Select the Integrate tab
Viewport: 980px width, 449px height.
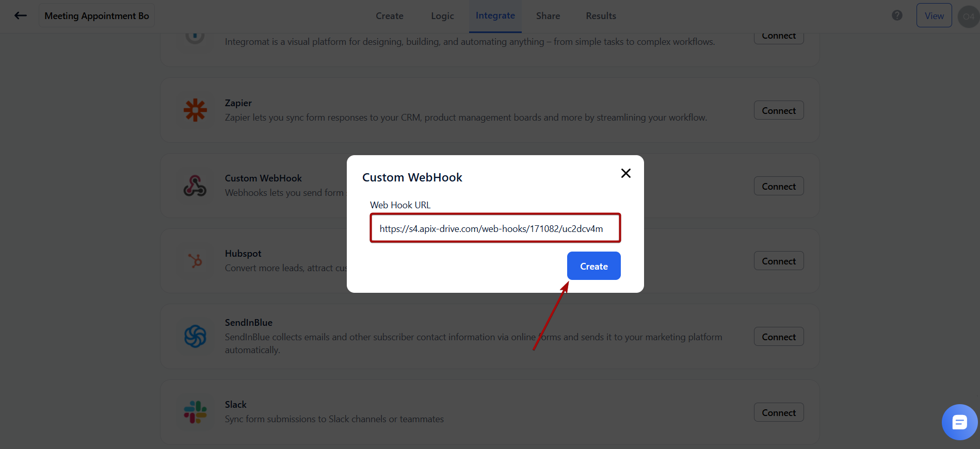495,15
